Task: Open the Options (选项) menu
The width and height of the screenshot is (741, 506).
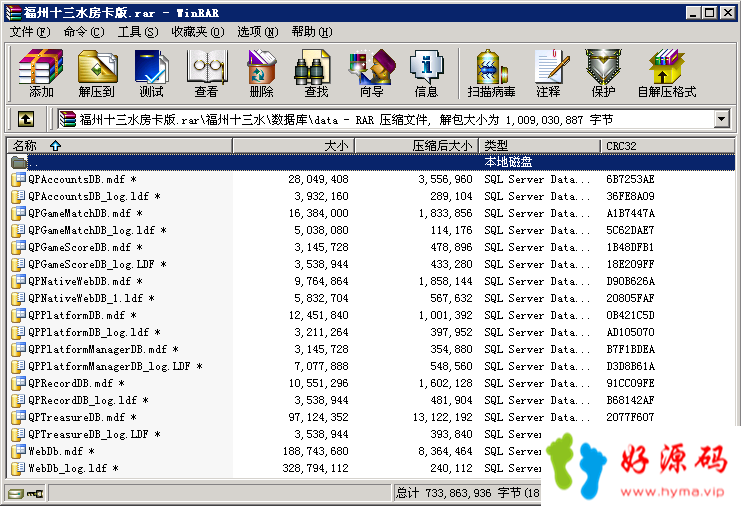Action: point(258,32)
